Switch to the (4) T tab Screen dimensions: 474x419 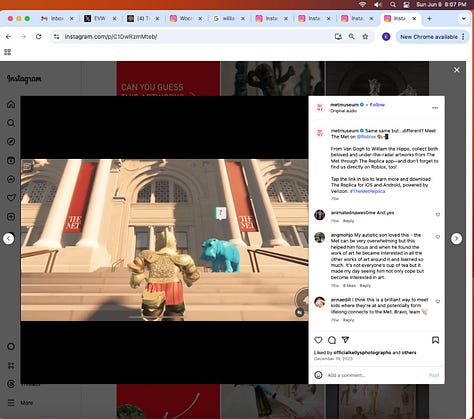coord(142,19)
